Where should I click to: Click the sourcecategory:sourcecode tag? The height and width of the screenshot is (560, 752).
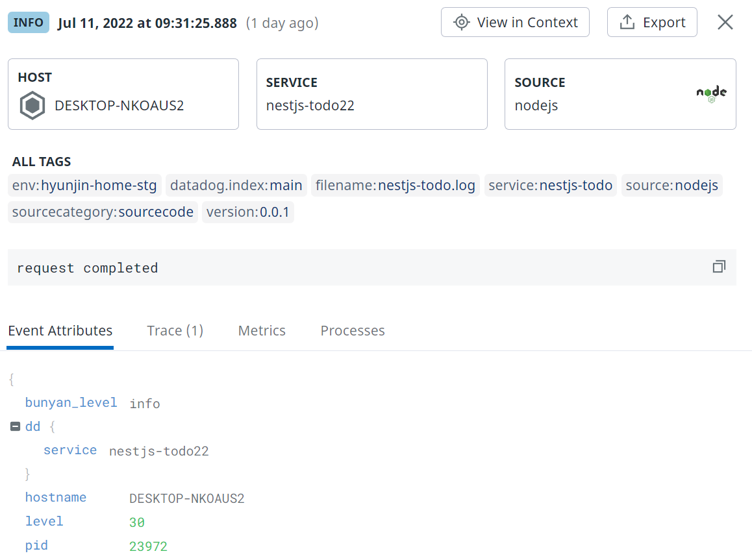[x=103, y=212]
